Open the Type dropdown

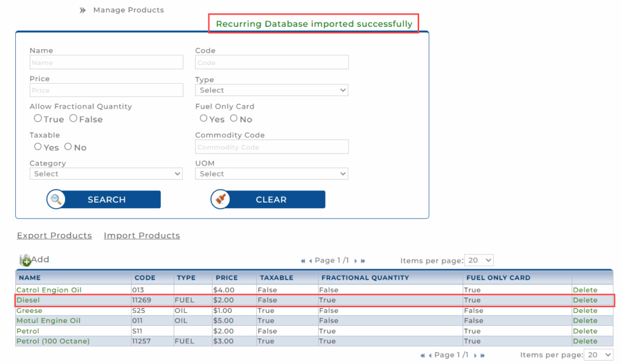[272, 90]
